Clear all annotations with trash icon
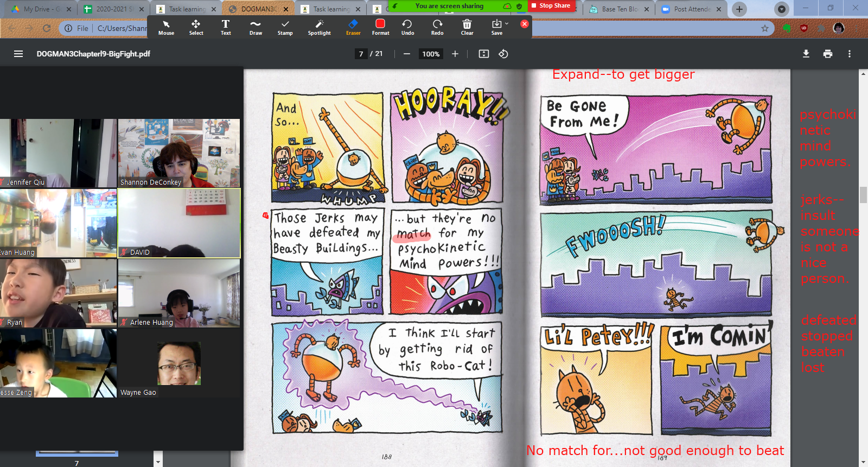 point(467,27)
